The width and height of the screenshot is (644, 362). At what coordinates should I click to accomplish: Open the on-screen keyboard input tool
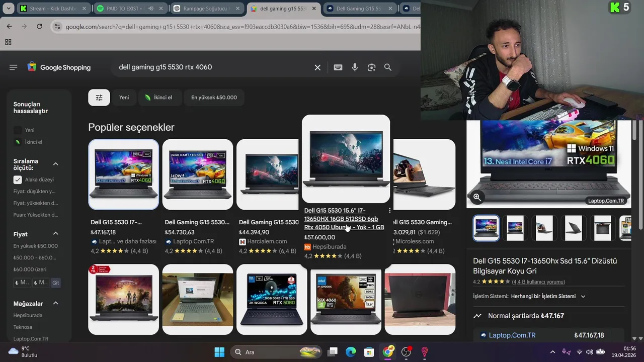[338, 67]
